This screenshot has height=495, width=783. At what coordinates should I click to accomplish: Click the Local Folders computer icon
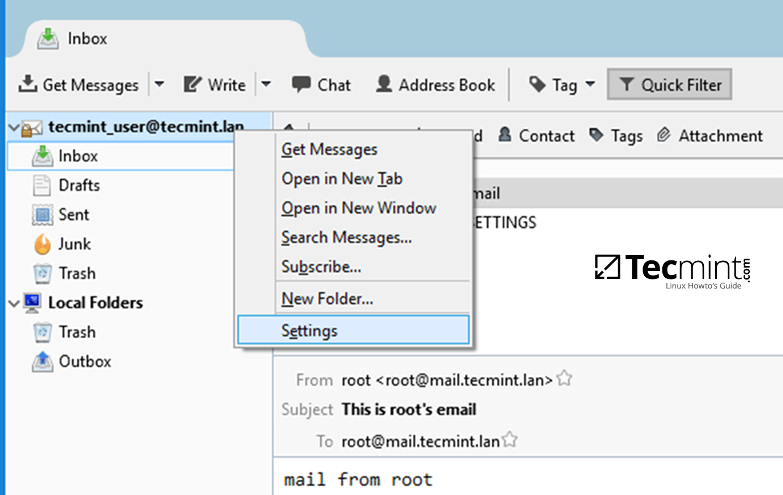[x=32, y=303]
